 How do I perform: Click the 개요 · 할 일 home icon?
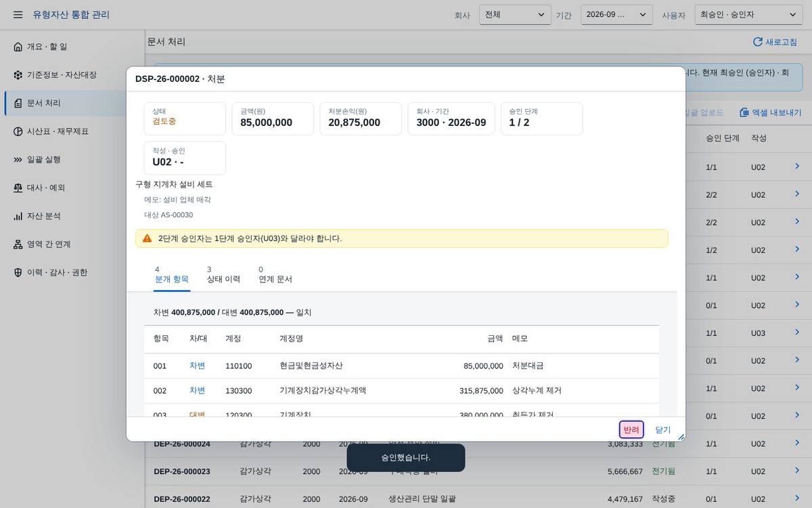18,47
